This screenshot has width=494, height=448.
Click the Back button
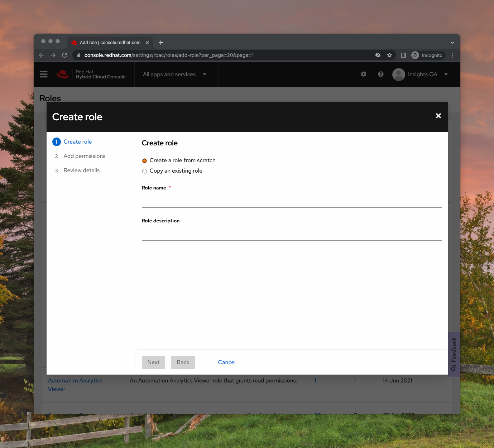183,362
